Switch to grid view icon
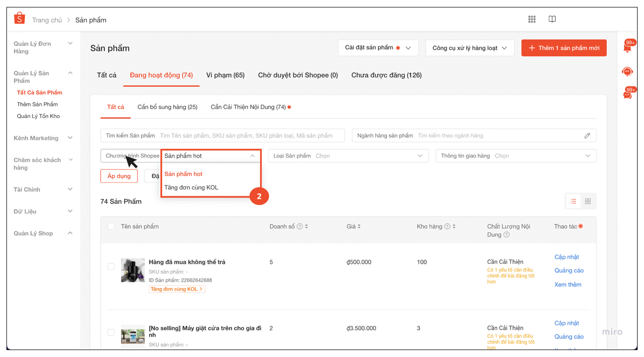Image resolution: width=644 pixels, height=357 pixels. 588,201
